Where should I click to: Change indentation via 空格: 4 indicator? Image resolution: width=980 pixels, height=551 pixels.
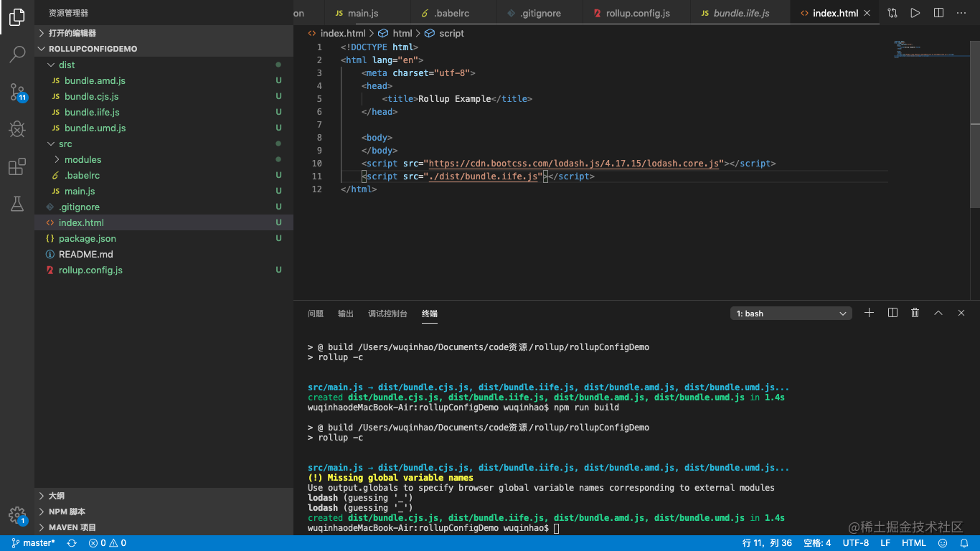pos(817,543)
